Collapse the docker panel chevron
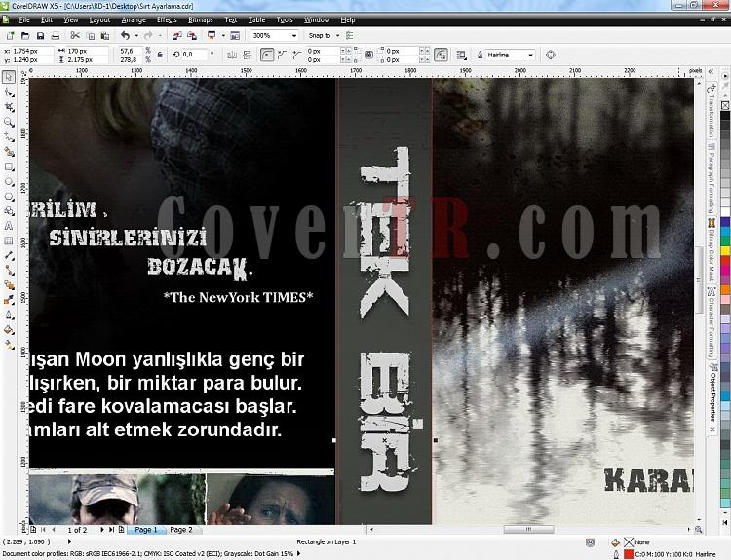The height and width of the screenshot is (560, 731). click(x=711, y=71)
